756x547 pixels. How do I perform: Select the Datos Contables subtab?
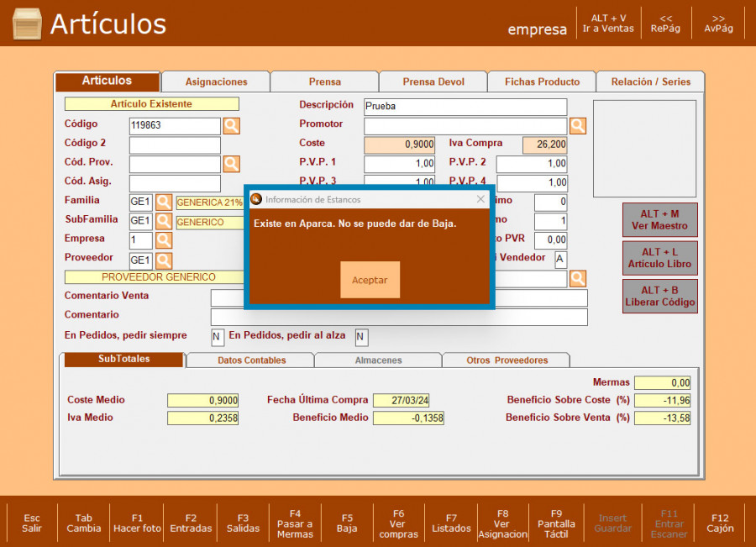click(x=251, y=360)
